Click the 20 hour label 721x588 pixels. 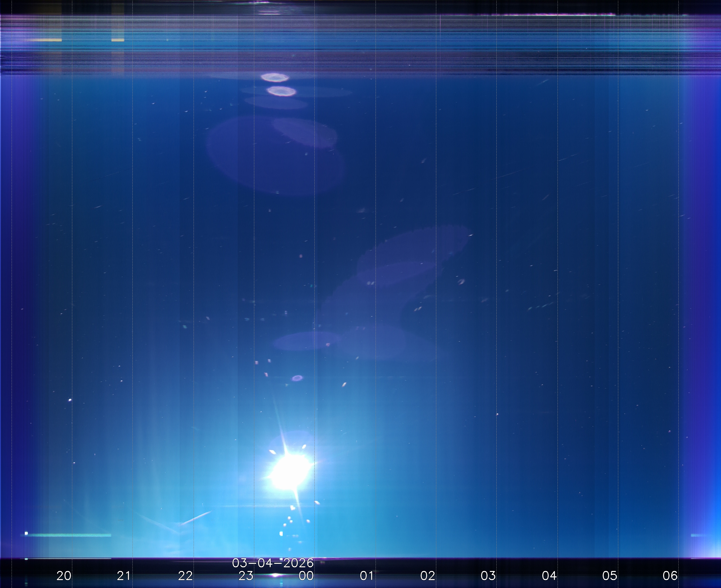pos(64,575)
